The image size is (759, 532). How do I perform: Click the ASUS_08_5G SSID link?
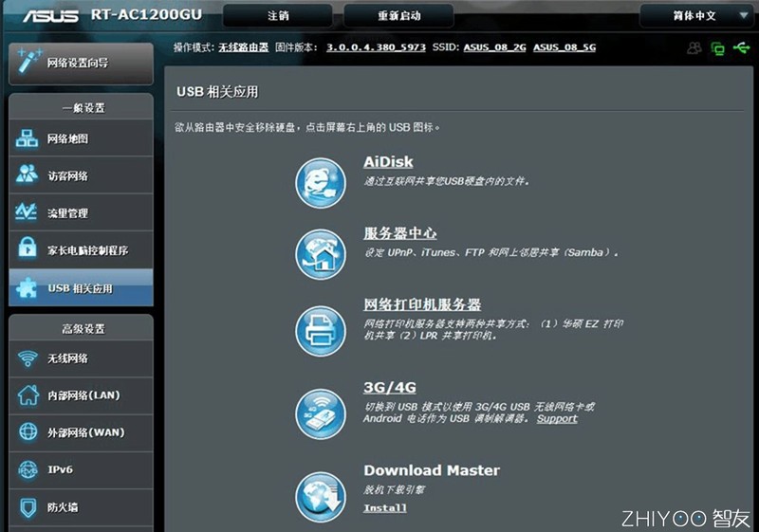(565, 47)
